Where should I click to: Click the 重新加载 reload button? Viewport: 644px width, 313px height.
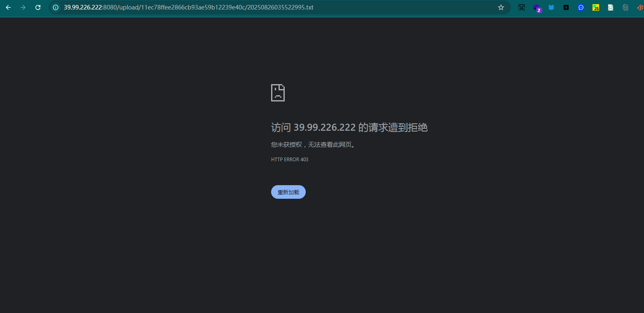(288, 192)
